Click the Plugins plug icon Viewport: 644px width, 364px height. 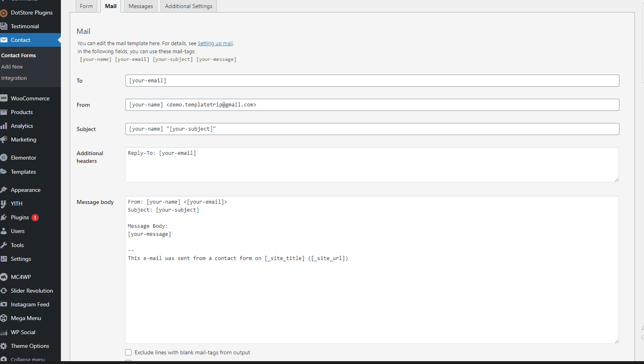(4, 217)
